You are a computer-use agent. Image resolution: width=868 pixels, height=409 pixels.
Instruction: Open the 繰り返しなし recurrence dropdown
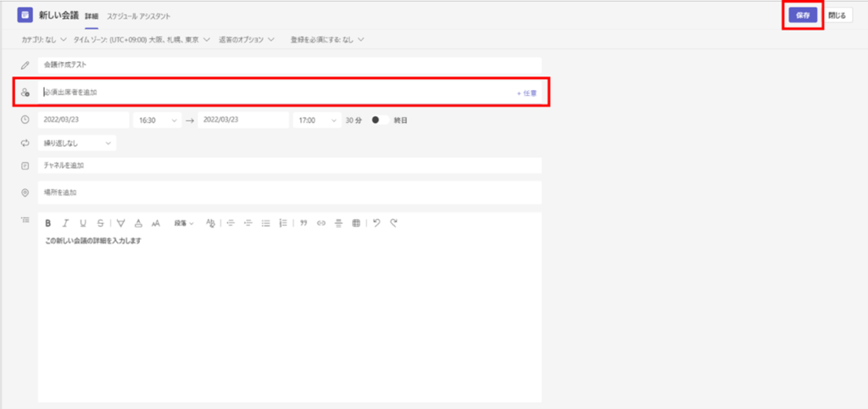pyautogui.click(x=77, y=143)
